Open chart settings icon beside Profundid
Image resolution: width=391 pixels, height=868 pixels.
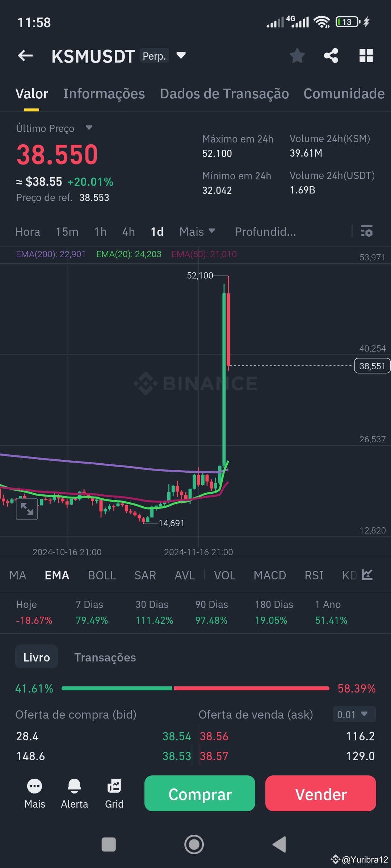(367, 231)
